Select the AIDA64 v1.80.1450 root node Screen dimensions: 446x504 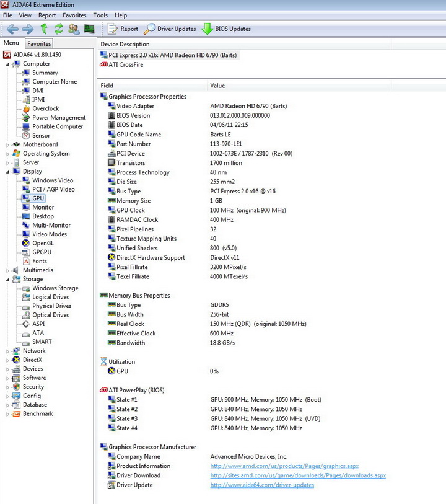click(x=37, y=55)
